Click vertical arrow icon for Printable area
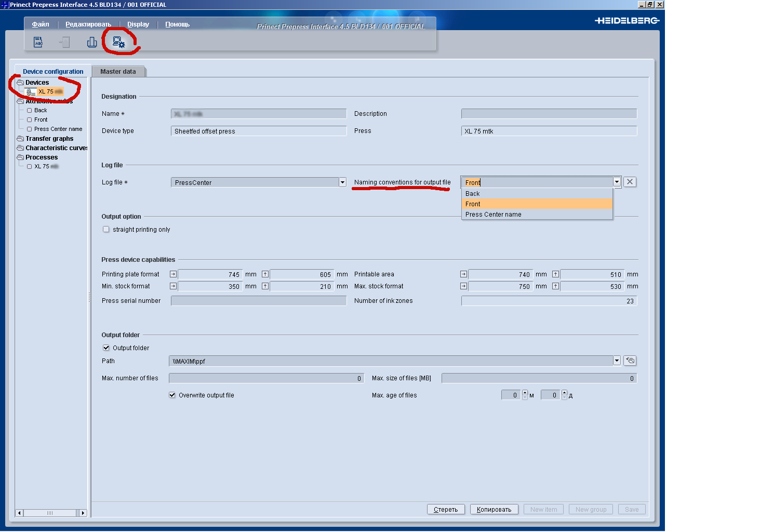This screenshot has height=532, width=760. (x=555, y=274)
